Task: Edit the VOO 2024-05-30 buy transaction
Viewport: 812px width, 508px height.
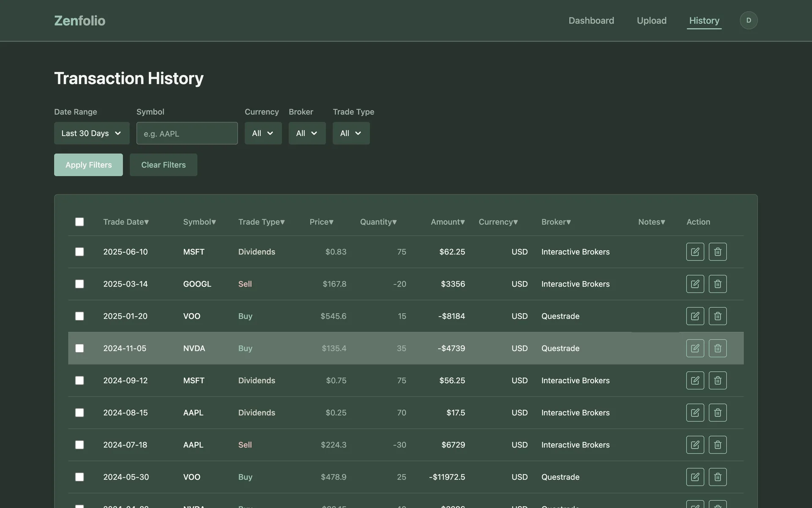Action: [695, 477]
